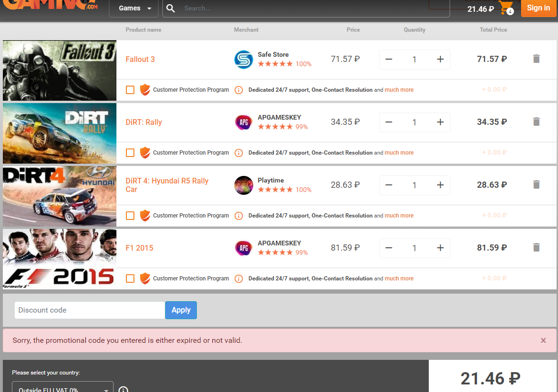558x392 pixels.
Task: Decrease DiRT: Rally quantity
Action: tap(389, 122)
